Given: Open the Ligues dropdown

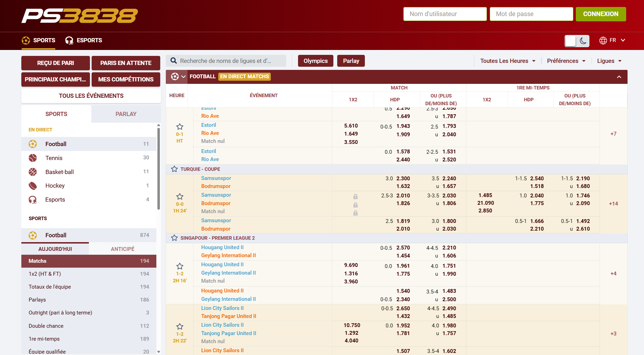Looking at the screenshot, I should click(x=609, y=61).
